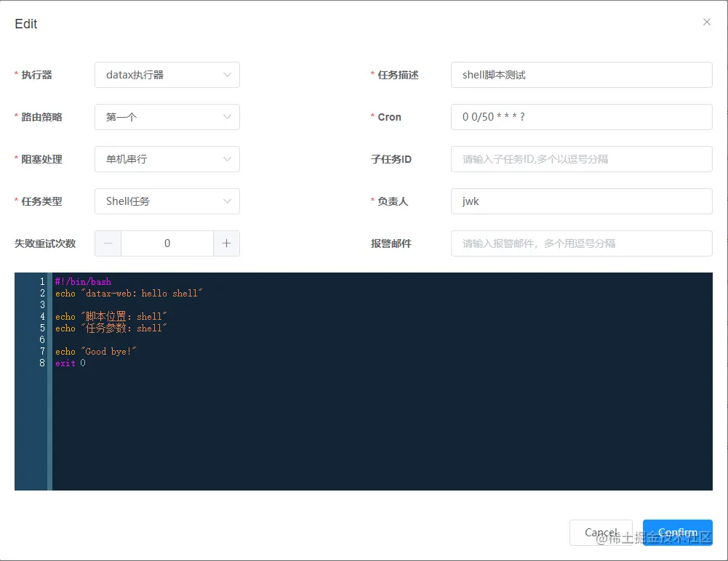The height and width of the screenshot is (561, 728).
Task: Click the 任务描述 input field
Action: click(581, 75)
